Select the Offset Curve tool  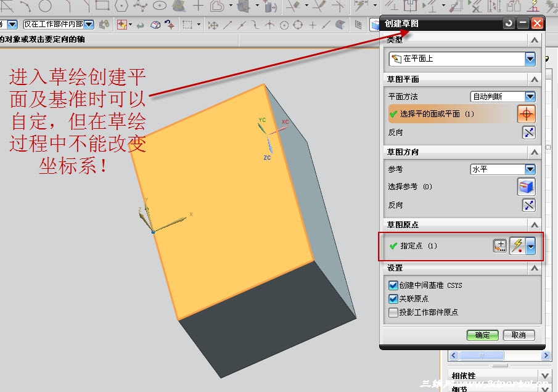(217, 6)
